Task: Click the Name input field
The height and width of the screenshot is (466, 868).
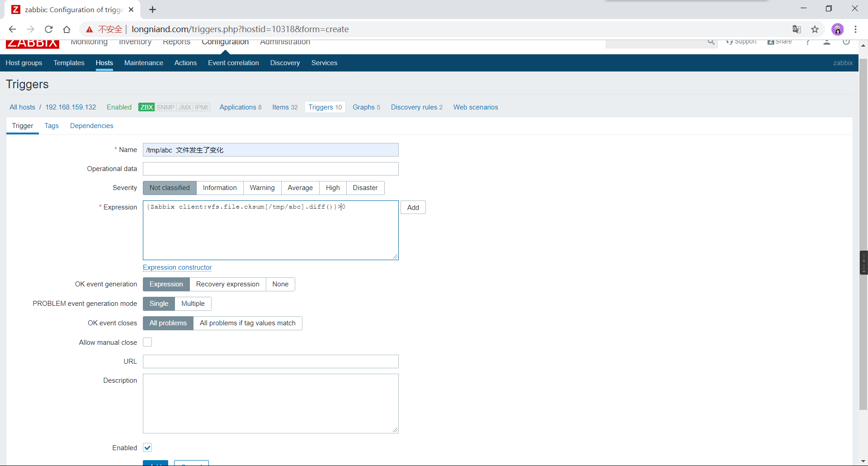Action: 271,150
